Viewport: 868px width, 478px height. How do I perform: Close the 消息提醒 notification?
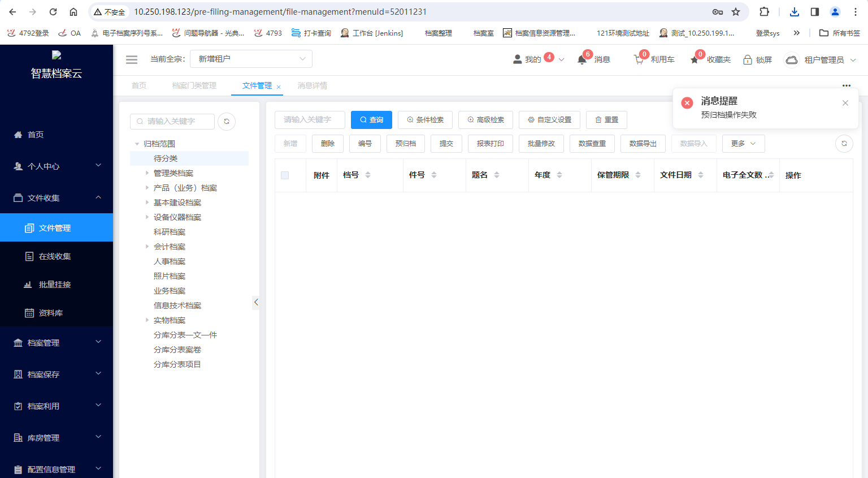tap(845, 103)
